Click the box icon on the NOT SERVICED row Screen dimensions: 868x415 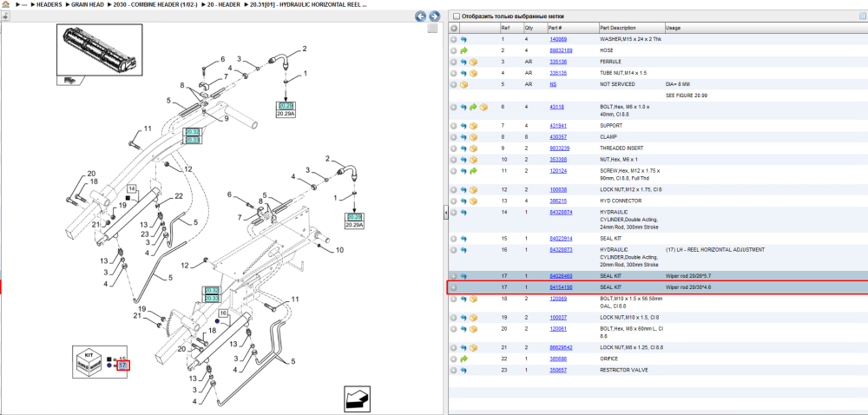pyautogui.click(x=464, y=85)
